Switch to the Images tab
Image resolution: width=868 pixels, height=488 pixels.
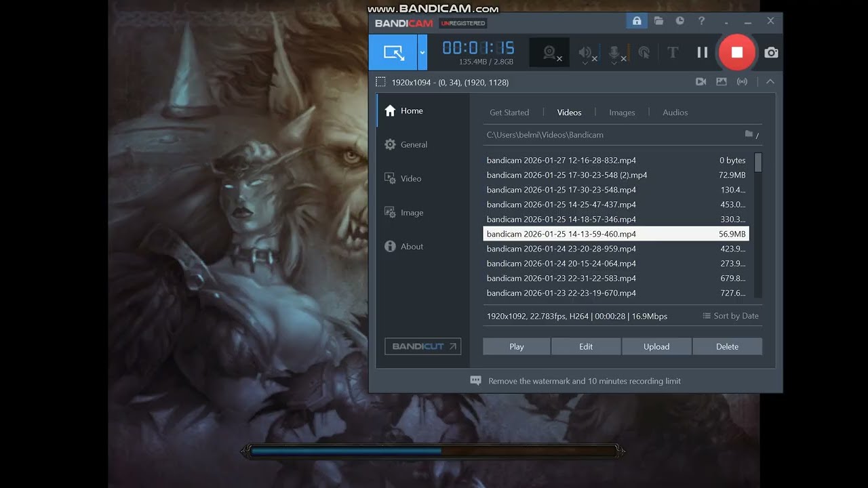pyautogui.click(x=622, y=113)
